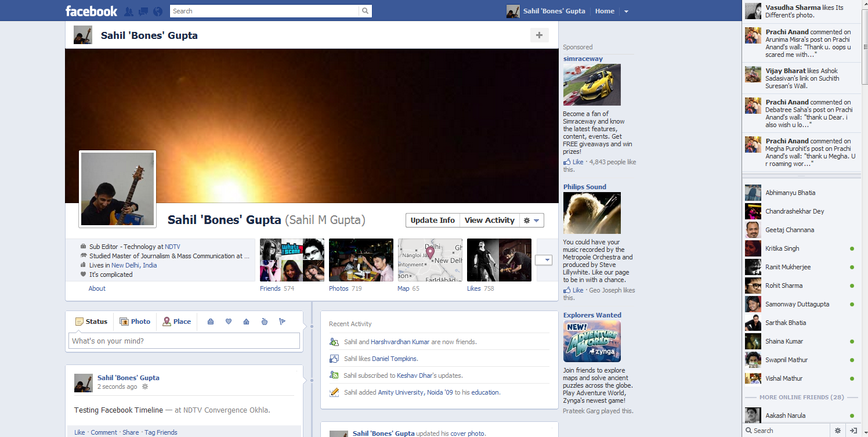Select the Place tab in composer
Viewport: 868px width, 437px height.
[x=177, y=322]
